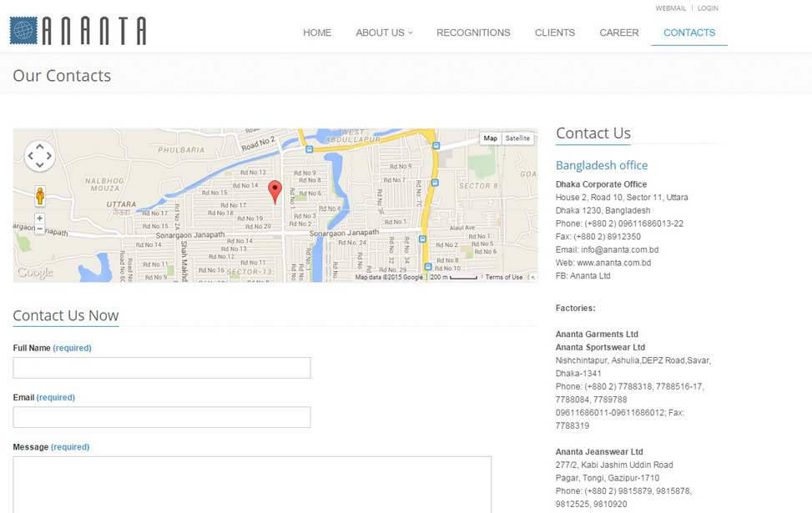This screenshot has width=812, height=513.
Task: Pan the map right using arrow control
Action: tap(49, 155)
